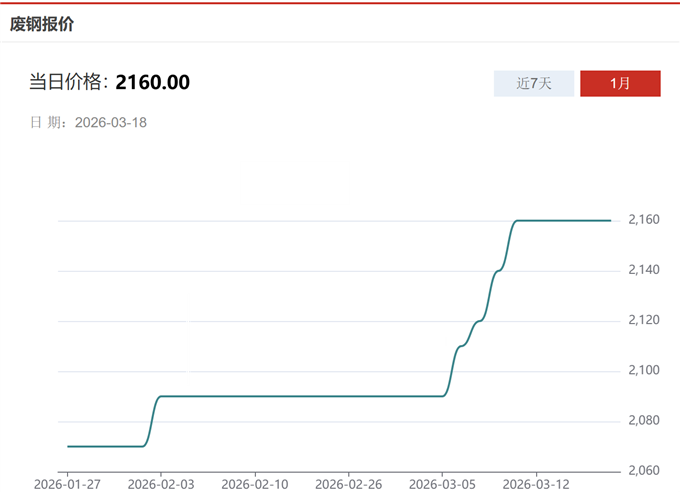Click the 2,080 y-axis label
The image size is (680, 492).
pos(644,421)
